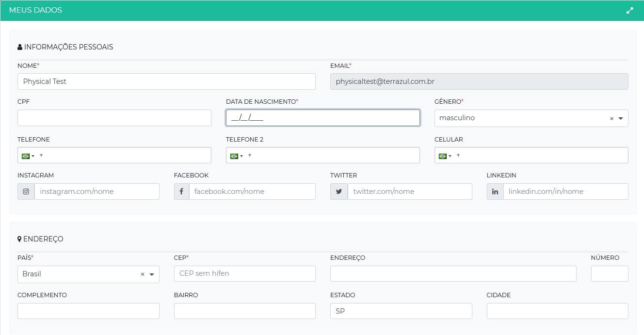This screenshot has height=335, width=644.
Task: Click the Data de Nascimento field
Action: (x=322, y=118)
